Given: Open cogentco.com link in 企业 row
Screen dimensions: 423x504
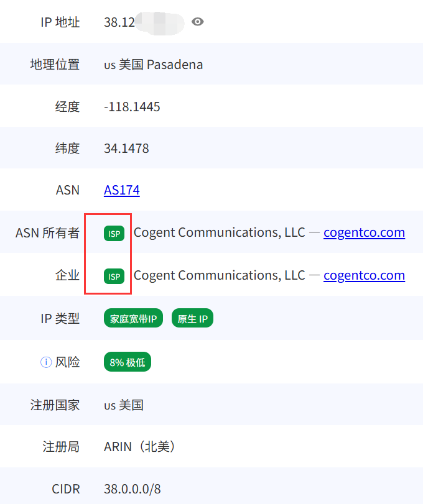Looking at the screenshot, I should (364, 275).
